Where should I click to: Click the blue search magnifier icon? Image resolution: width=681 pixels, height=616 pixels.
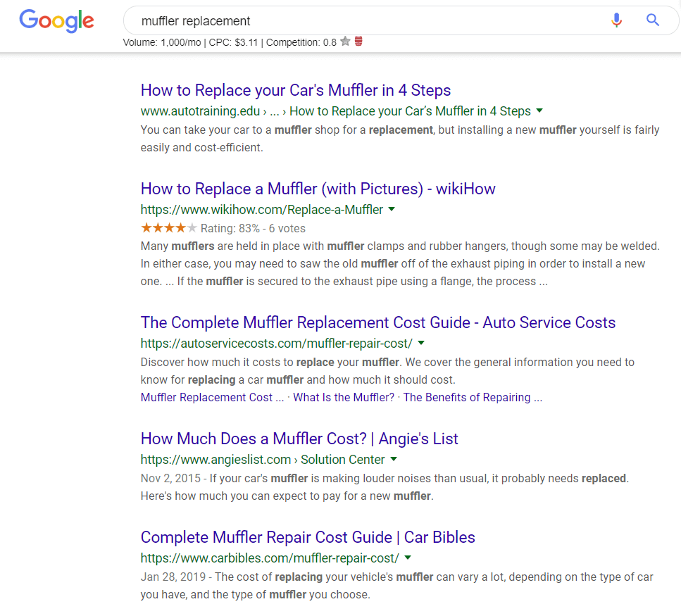[x=653, y=20]
